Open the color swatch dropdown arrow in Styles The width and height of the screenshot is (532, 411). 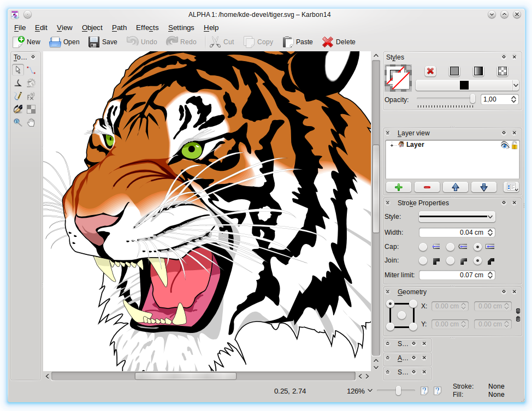pos(516,85)
